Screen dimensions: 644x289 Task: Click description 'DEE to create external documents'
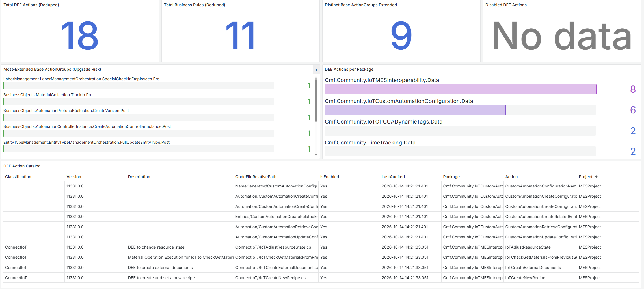point(160,268)
